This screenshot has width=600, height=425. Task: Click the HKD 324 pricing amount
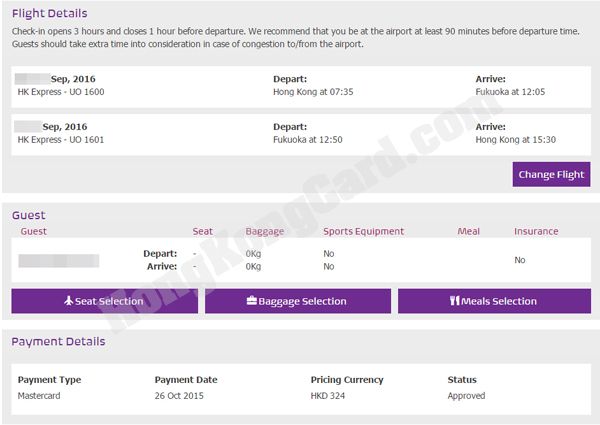(x=329, y=396)
